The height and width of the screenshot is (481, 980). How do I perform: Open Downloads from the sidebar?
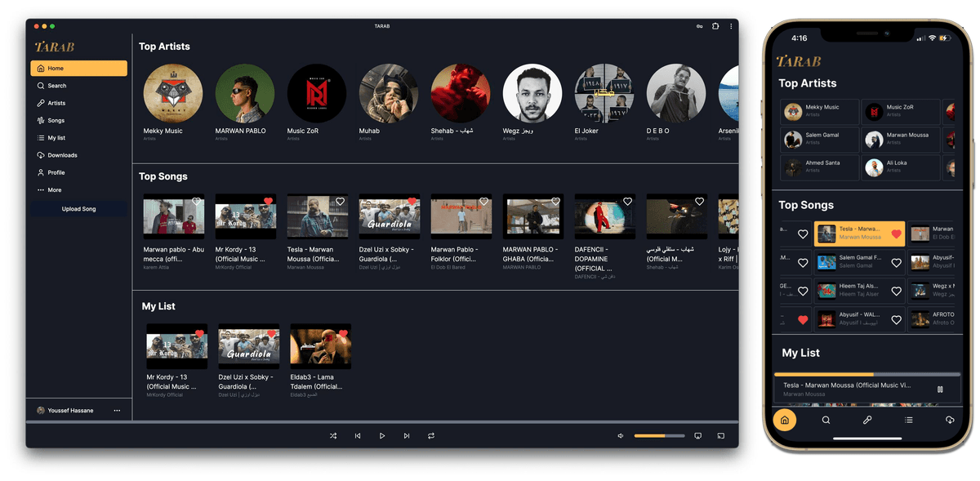coord(62,155)
